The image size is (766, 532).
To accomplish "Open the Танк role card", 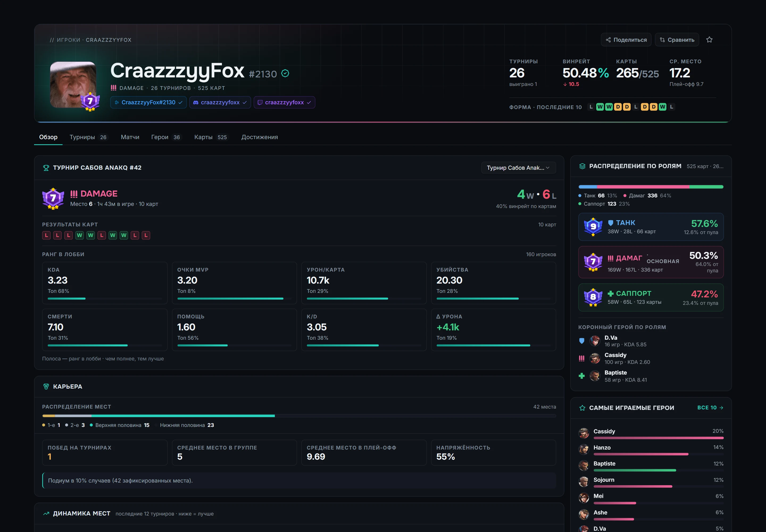I will click(651, 227).
